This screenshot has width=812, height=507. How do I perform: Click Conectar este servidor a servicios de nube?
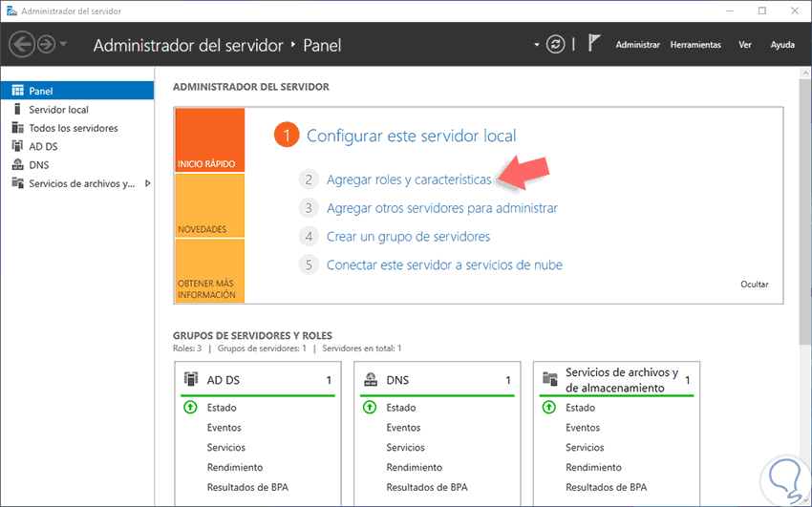[444, 264]
